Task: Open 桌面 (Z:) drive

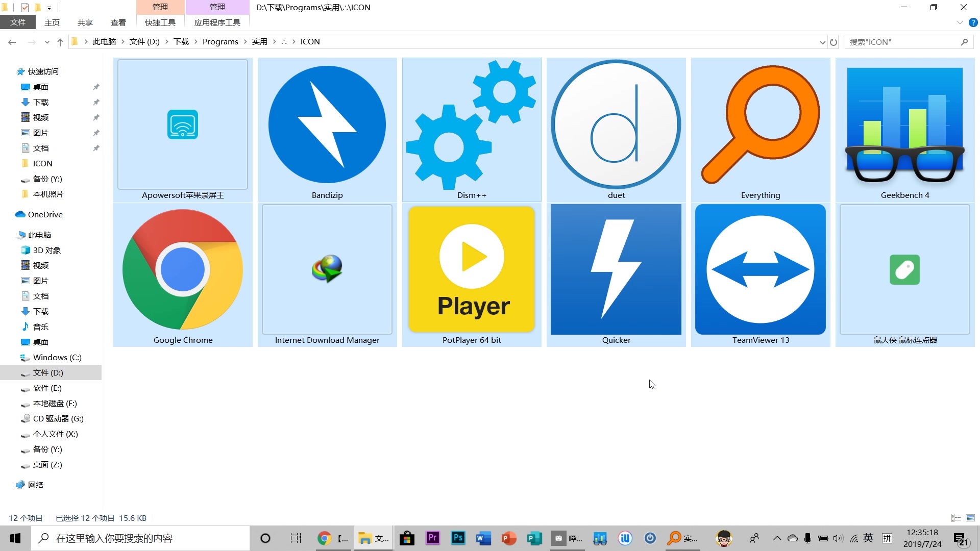Action: (47, 465)
